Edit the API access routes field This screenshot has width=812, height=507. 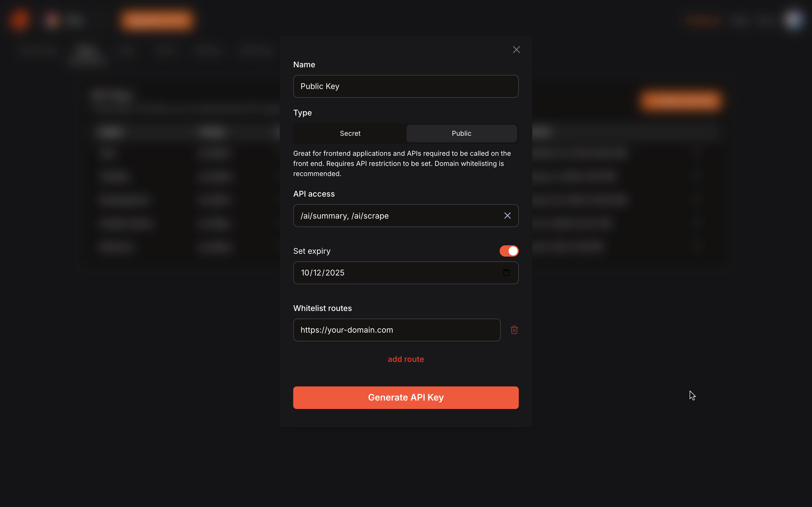click(406, 215)
